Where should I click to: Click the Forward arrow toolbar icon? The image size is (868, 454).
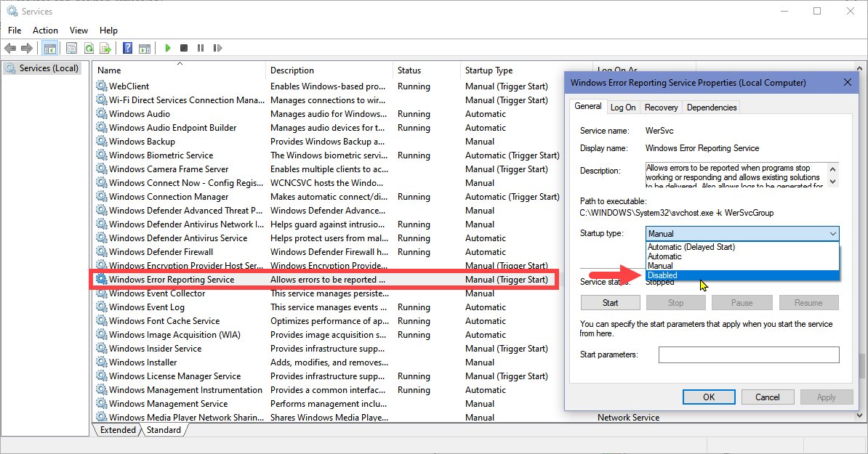27,48
